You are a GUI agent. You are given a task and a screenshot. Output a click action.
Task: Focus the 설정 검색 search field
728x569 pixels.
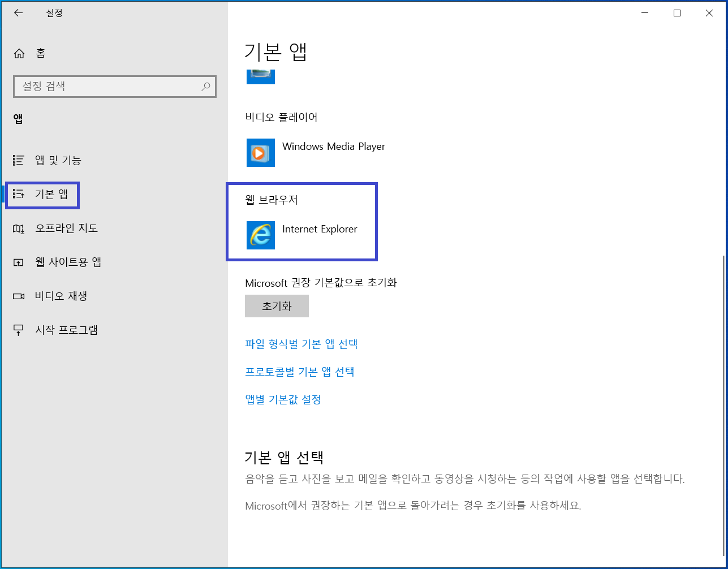coord(115,87)
